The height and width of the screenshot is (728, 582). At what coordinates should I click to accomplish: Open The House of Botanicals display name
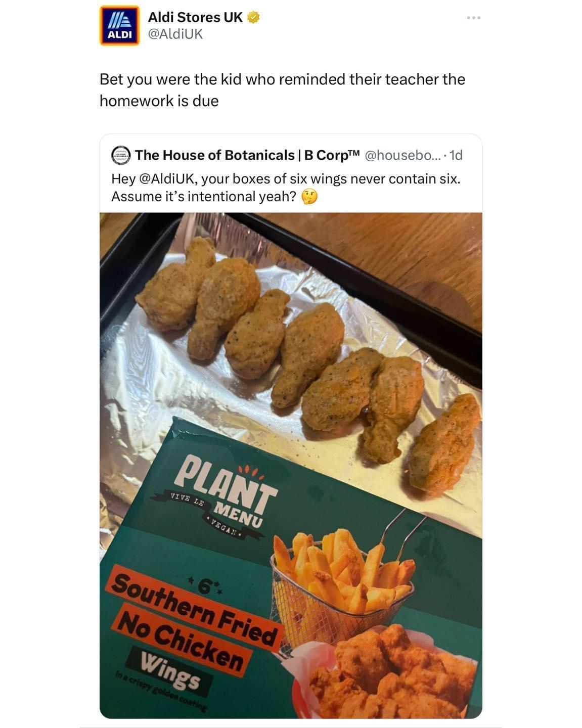point(247,155)
